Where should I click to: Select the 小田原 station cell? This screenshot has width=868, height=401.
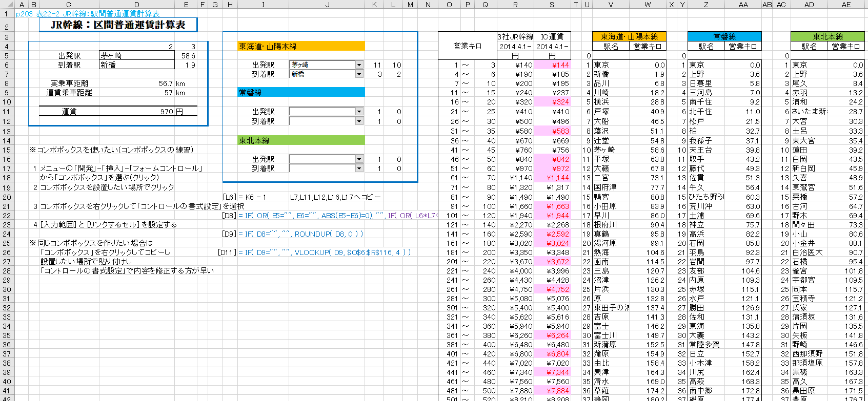click(611, 206)
